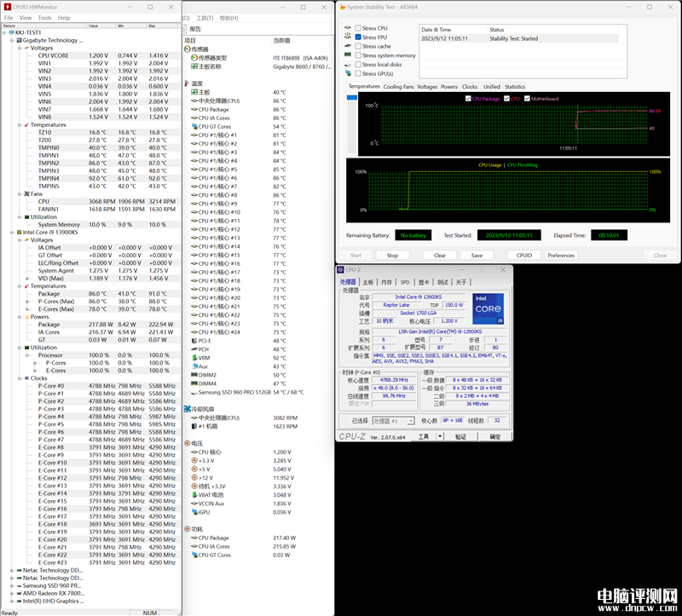Click the 验证 button in CPU-Z

point(460,436)
